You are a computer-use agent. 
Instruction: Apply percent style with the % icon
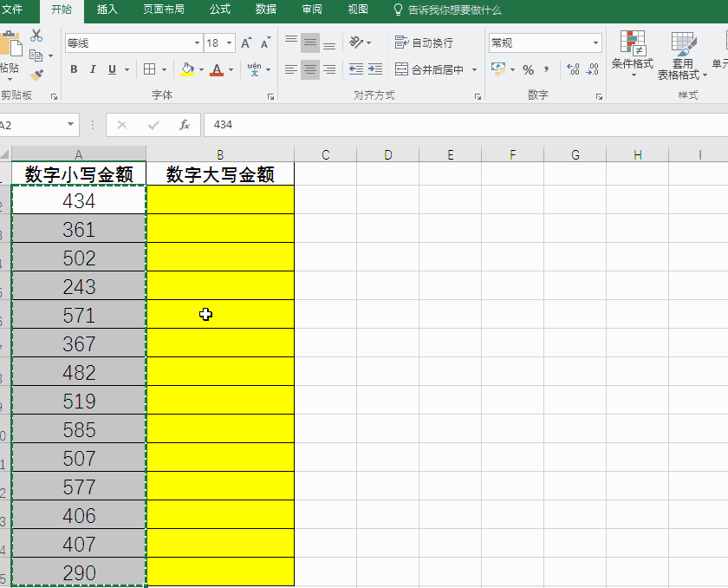528,69
